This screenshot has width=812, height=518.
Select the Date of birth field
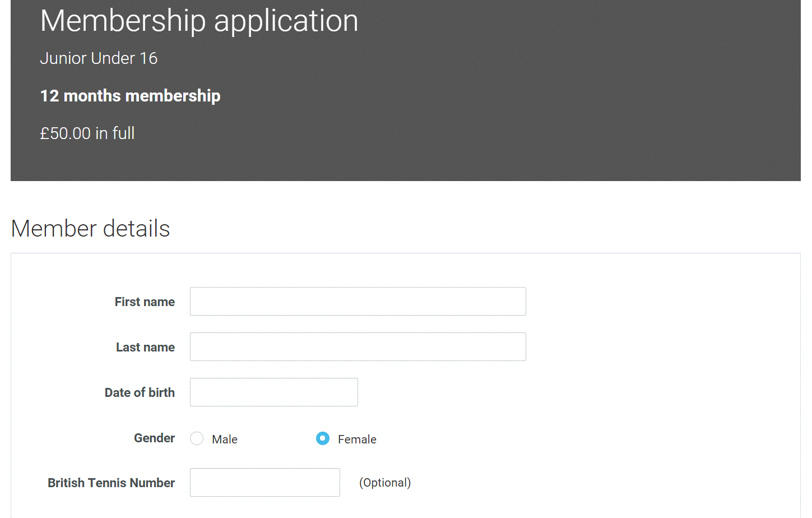[273, 392]
